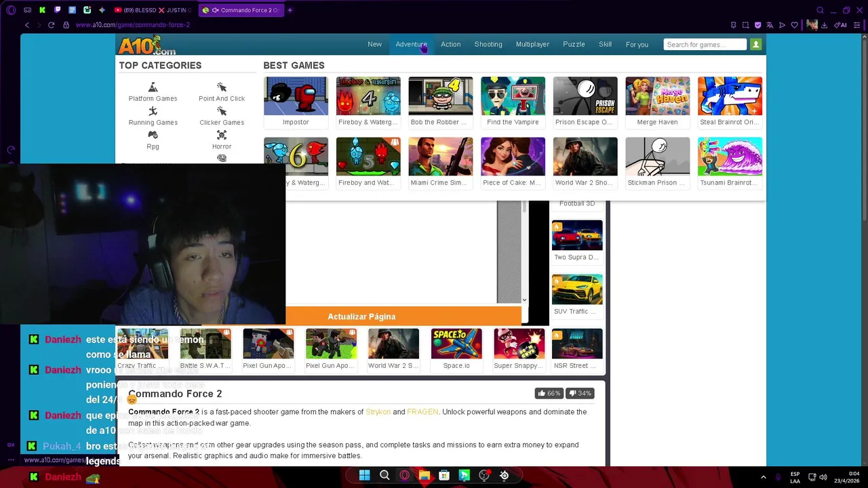
Task: Open the SUV Traffic game thumbnail
Action: pyautogui.click(x=577, y=289)
